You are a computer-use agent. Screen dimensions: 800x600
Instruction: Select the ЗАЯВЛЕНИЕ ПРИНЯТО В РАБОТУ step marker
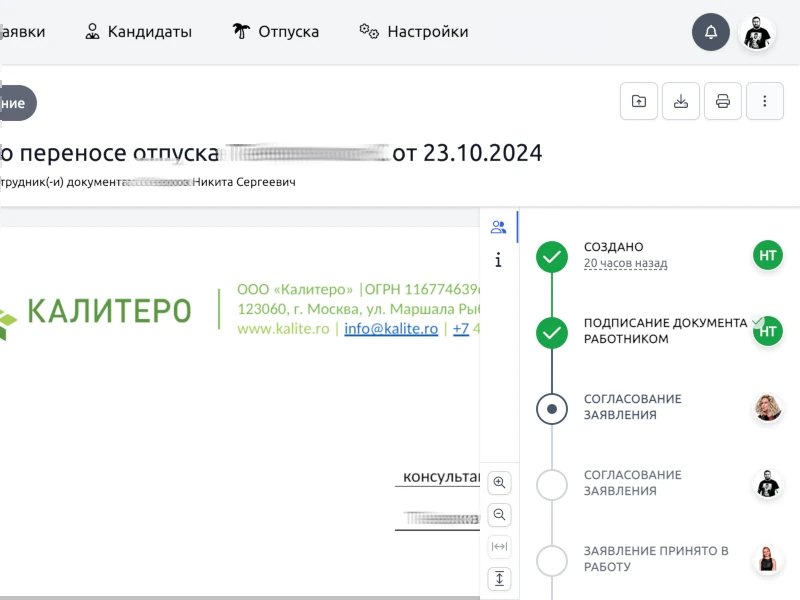[x=552, y=561]
